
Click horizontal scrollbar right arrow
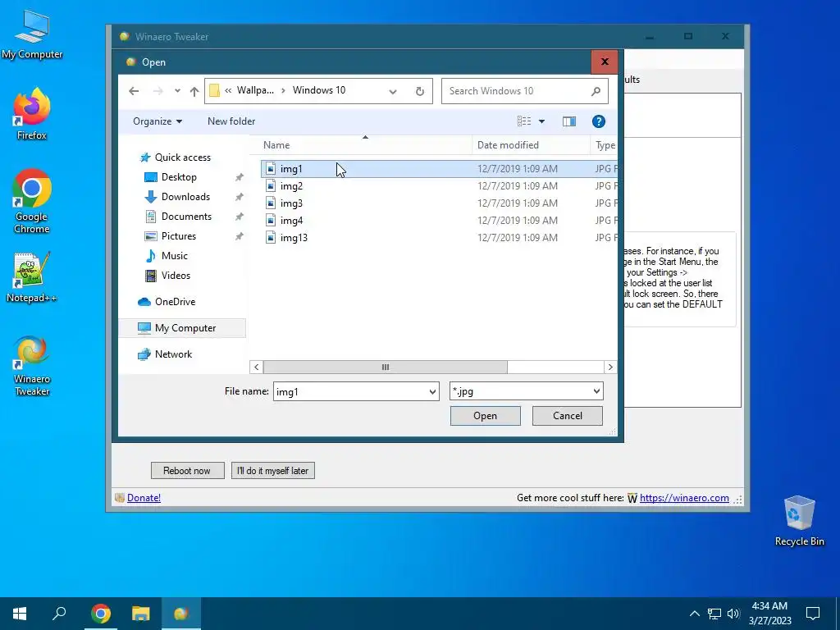pos(610,367)
